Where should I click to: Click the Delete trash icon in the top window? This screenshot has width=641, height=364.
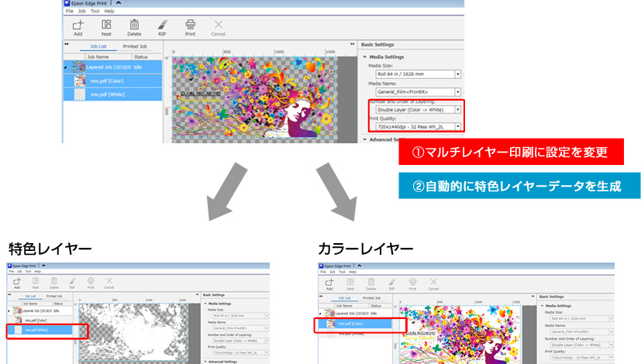click(x=134, y=25)
